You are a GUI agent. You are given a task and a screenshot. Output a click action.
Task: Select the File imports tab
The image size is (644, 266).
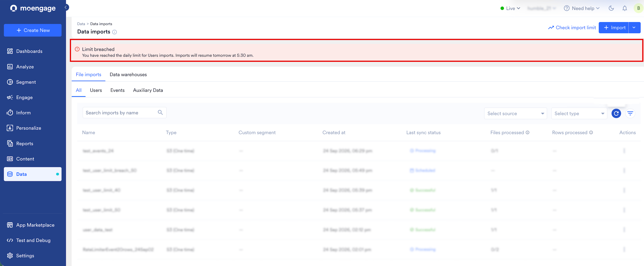88,75
